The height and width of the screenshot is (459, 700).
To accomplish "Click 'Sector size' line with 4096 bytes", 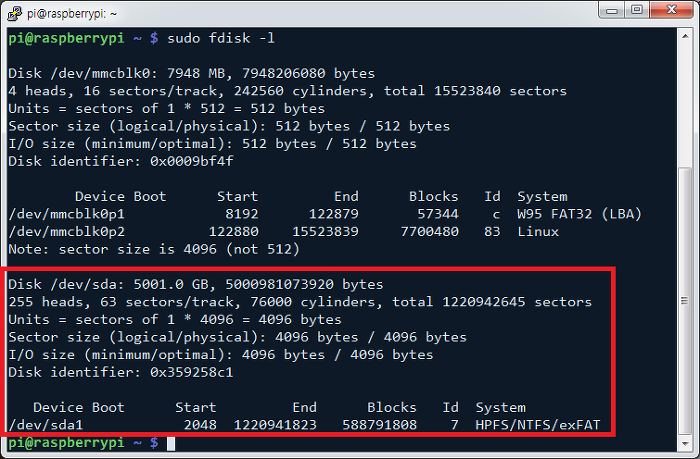I will point(237,337).
